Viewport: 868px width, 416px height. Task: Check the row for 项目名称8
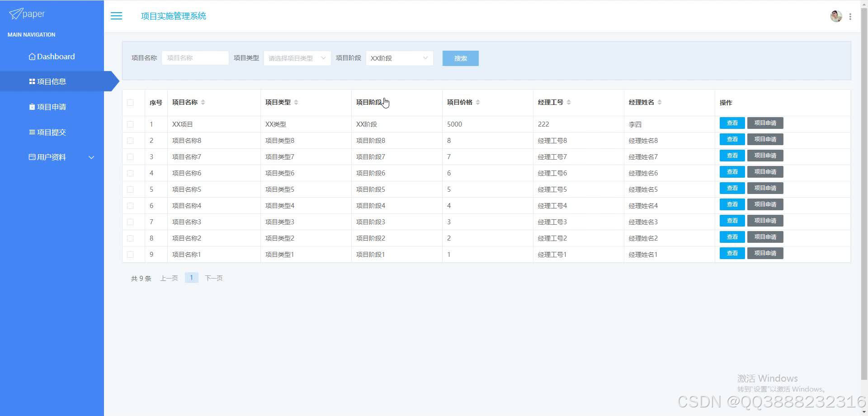pyautogui.click(x=130, y=141)
